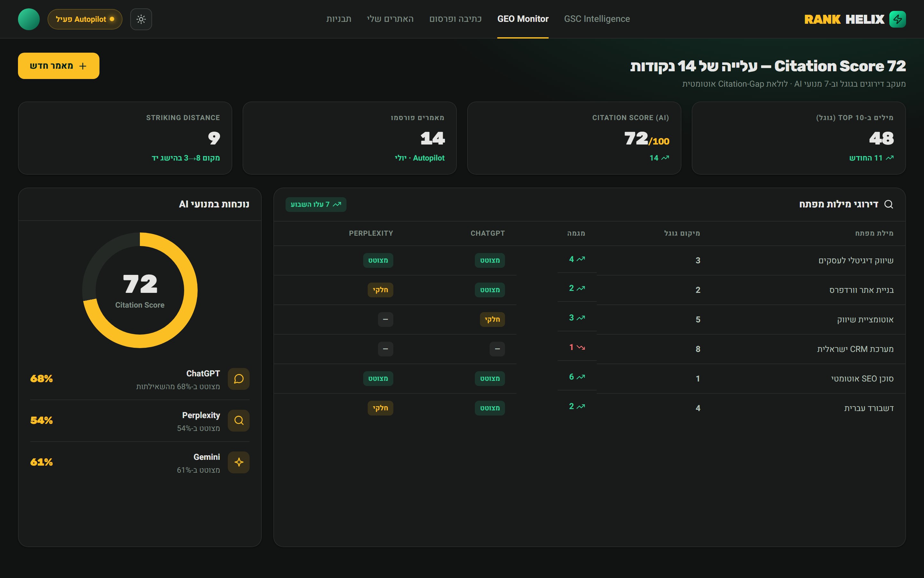924x578 pixels.
Task: Click the Gemini sparkle icon
Action: click(239, 462)
